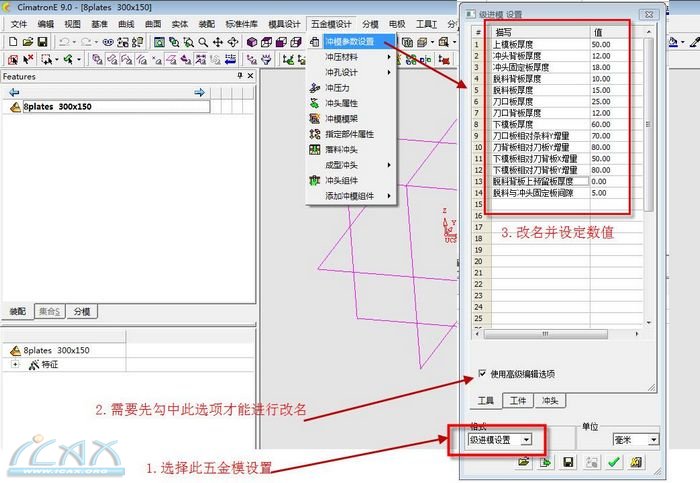Click the 脱料板厚度 description cell
Screen dimensions: 700x483
pos(541,90)
